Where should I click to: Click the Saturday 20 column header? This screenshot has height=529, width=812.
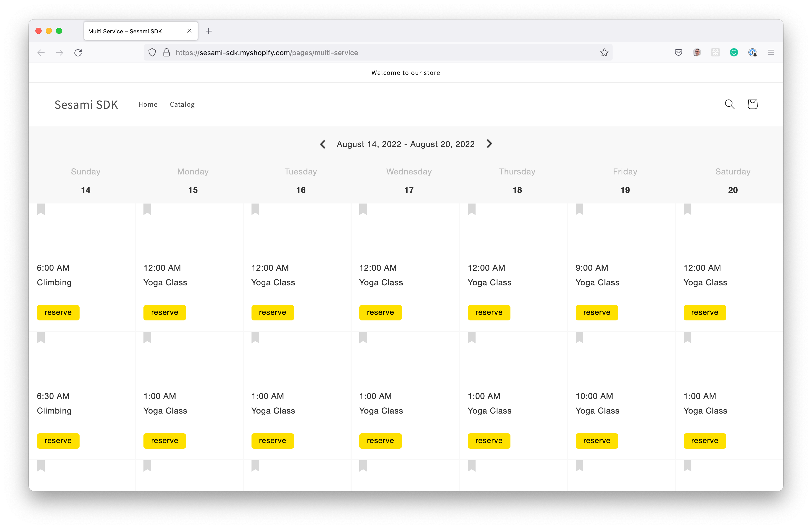[x=732, y=181]
